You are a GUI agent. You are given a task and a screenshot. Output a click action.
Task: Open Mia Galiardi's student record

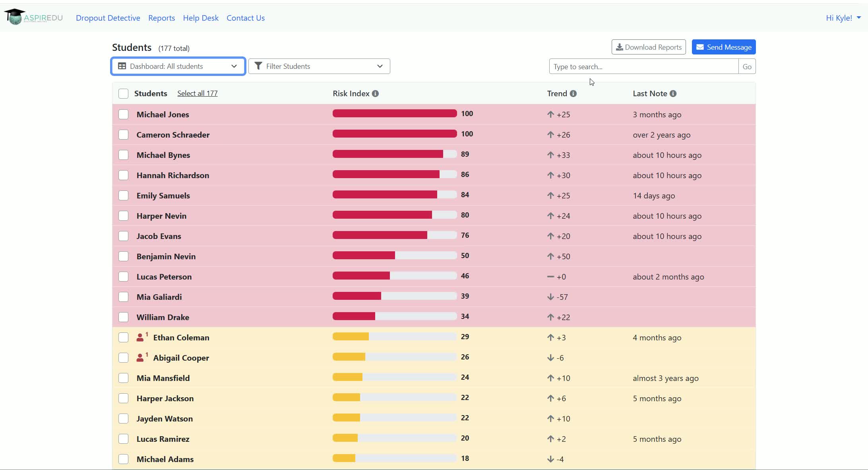coord(159,297)
